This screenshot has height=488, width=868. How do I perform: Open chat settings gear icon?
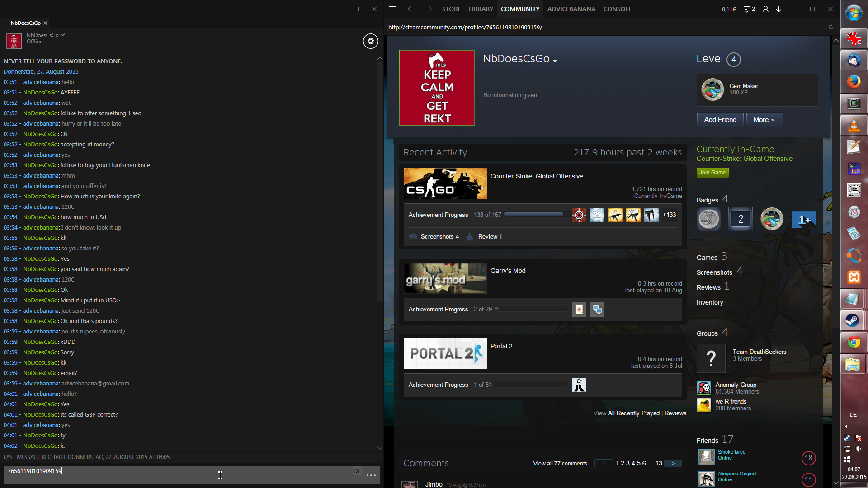[370, 41]
